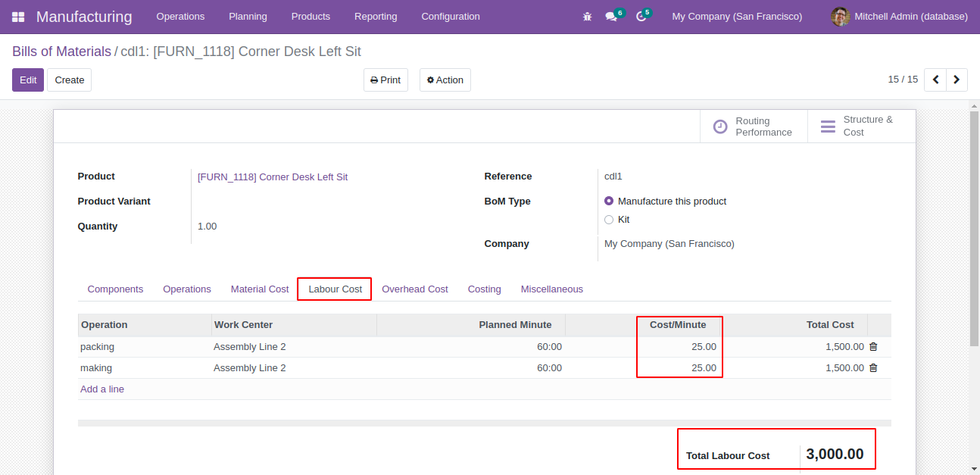The image size is (980, 475).
Task: Click the debug bug icon
Action: [587, 16]
